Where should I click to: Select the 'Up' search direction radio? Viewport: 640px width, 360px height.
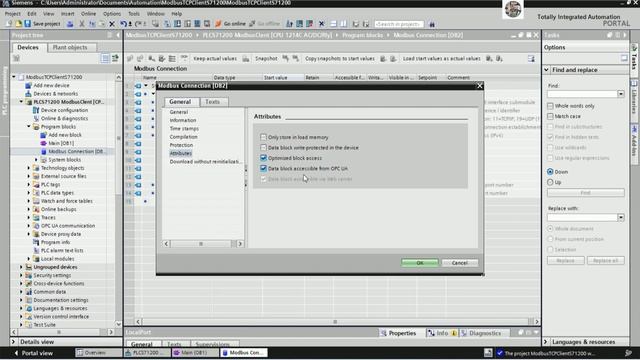(550, 182)
